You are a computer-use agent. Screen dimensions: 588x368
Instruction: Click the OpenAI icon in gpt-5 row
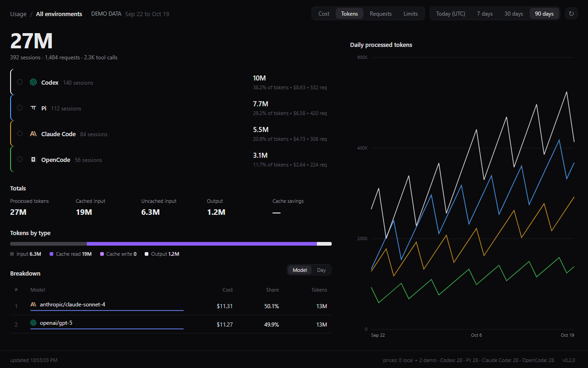coord(34,323)
